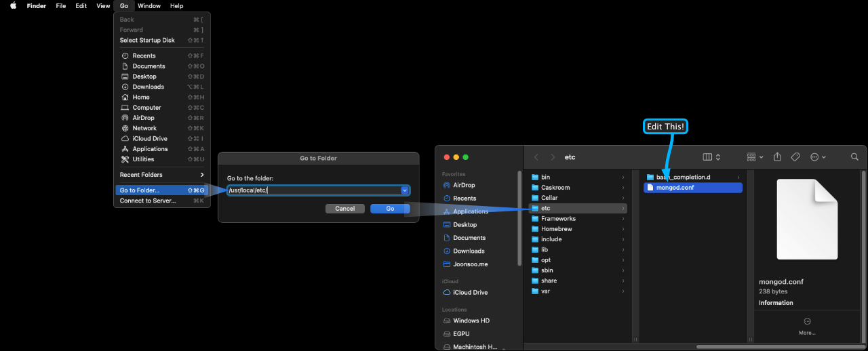Click Cancel in Go to Folder dialog
The image size is (868, 351).
345,209
